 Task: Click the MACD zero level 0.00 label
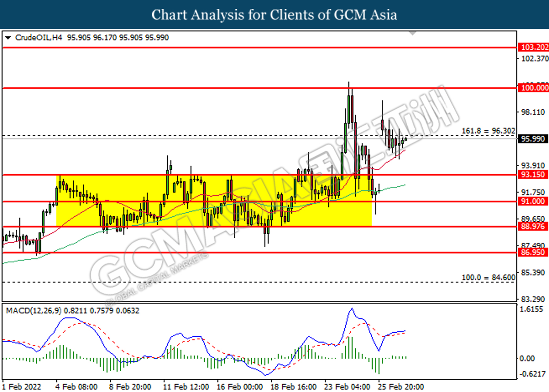point(527,358)
